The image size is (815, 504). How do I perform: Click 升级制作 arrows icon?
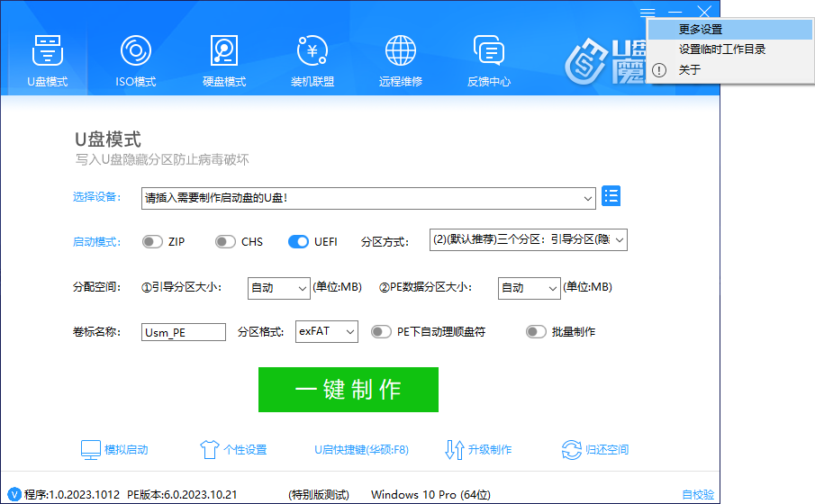(454, 449)
